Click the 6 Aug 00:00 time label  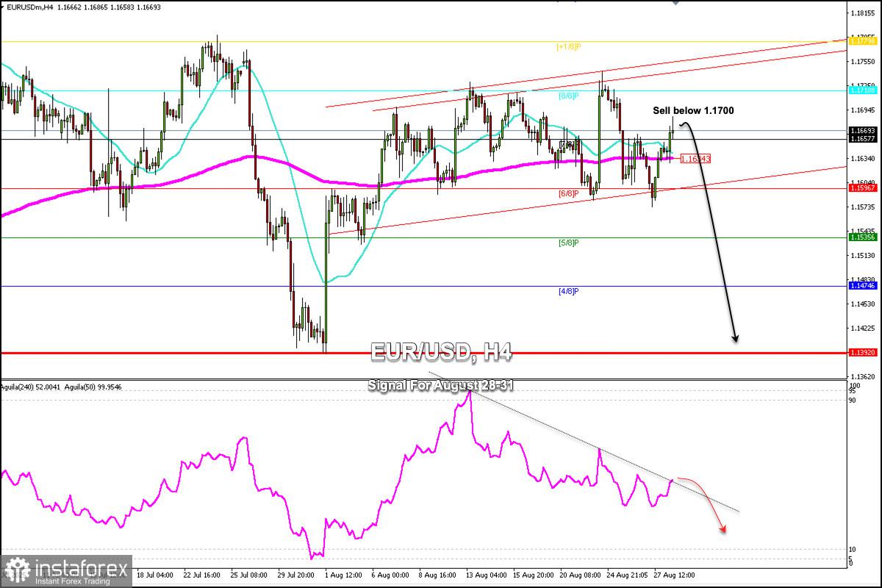[389, 576]
